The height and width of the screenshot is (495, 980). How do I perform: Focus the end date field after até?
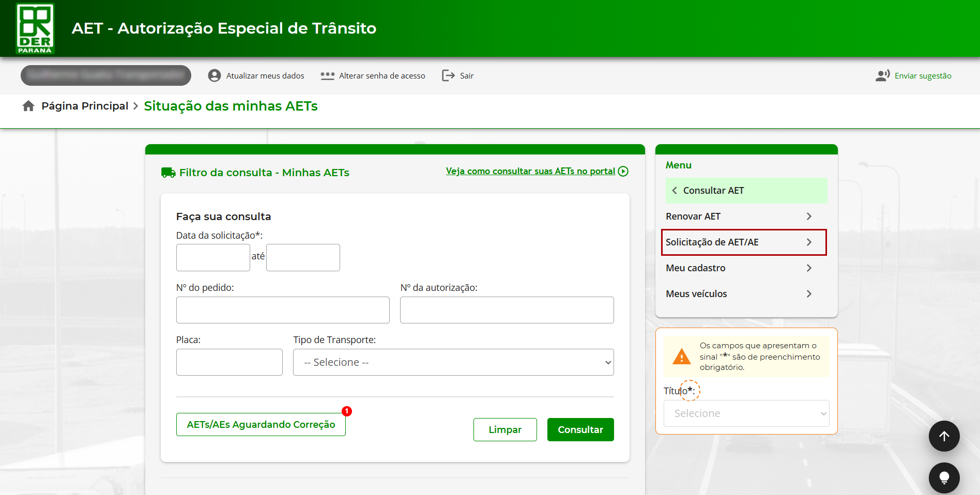303,257
